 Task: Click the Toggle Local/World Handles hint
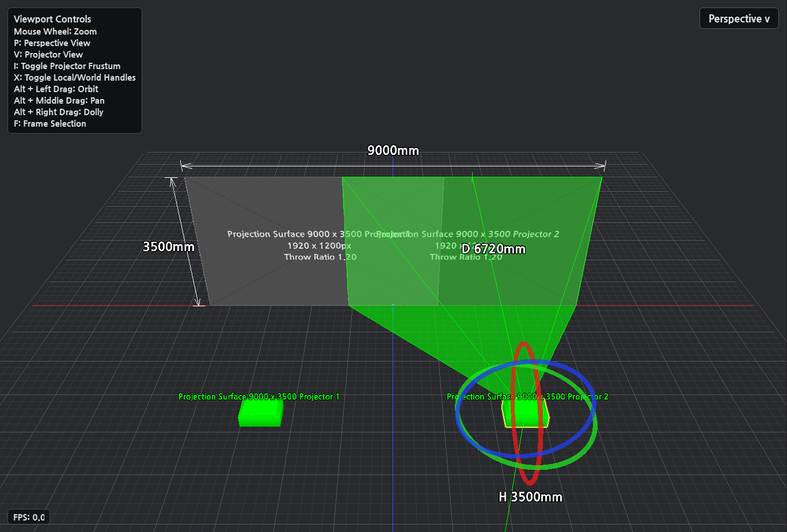75,77
